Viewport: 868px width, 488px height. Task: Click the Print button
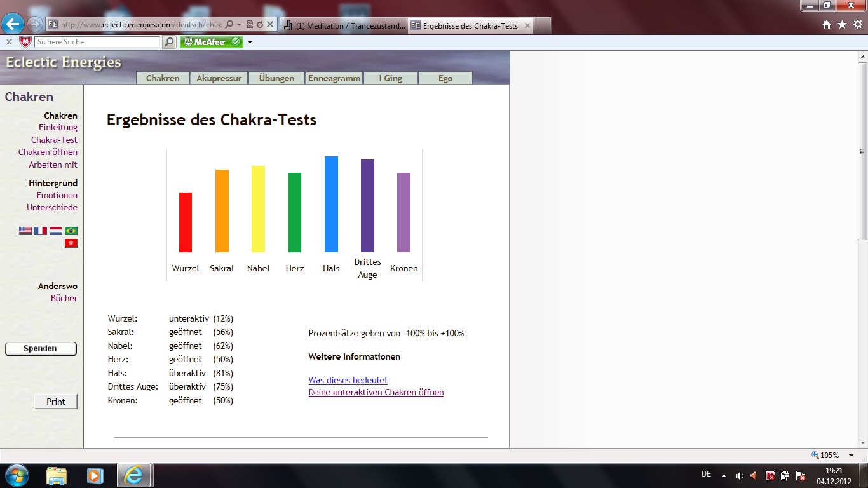(x=56, y=402)
